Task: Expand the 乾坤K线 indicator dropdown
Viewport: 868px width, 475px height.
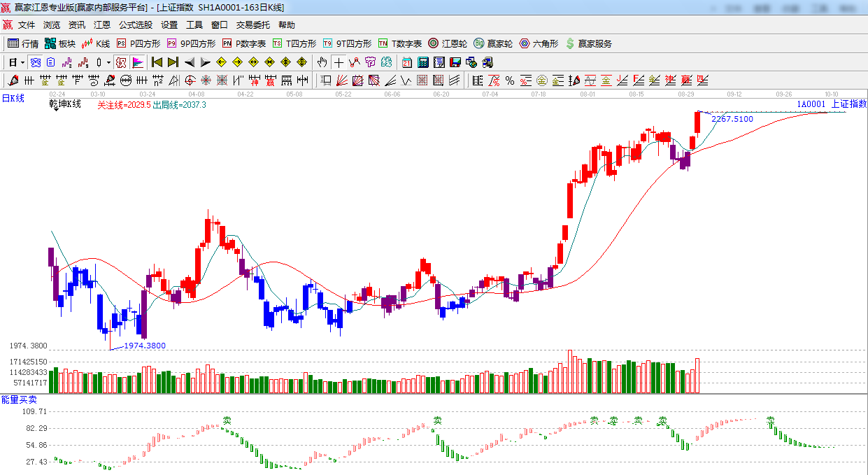Action: [55, 111]
